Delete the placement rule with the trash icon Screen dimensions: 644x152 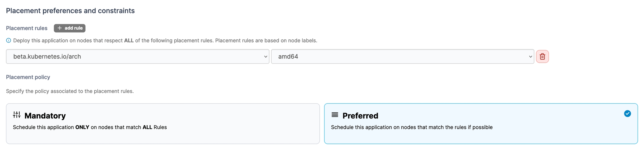542,57
